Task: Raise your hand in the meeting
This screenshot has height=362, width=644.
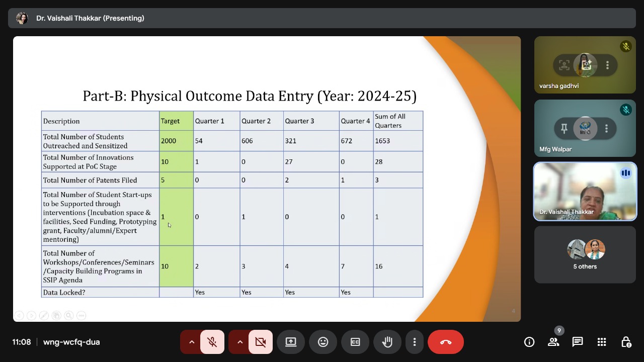Action: click(387, 342)
